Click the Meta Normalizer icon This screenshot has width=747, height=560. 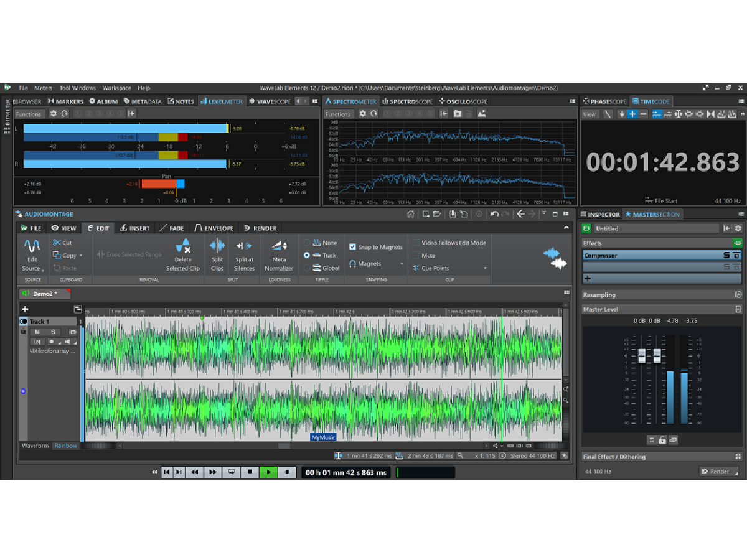tap(278, 254)
